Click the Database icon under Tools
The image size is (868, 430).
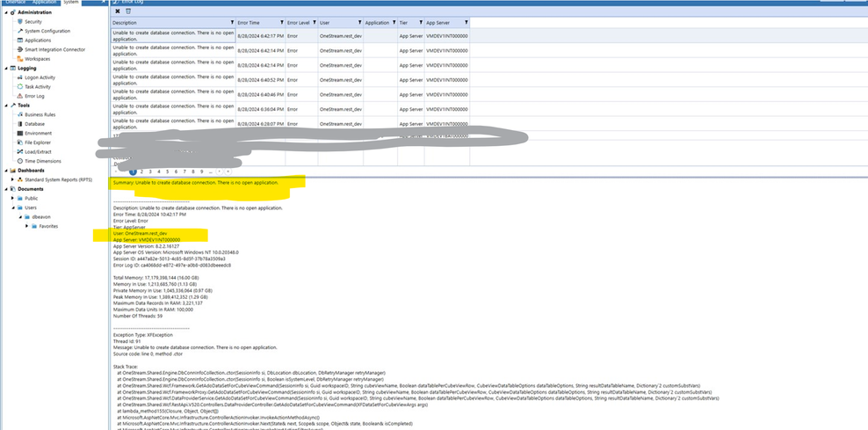(x=20, y=124)
